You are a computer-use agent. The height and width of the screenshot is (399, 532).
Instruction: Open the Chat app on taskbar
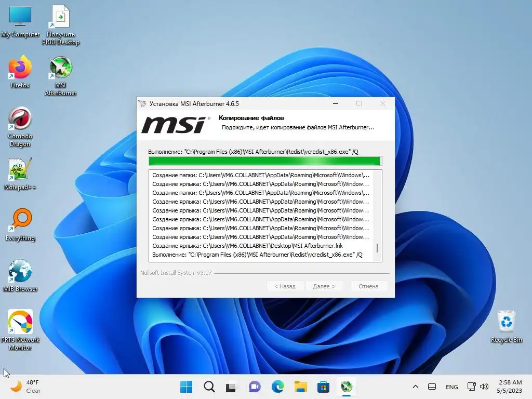[x=255, y=387]
